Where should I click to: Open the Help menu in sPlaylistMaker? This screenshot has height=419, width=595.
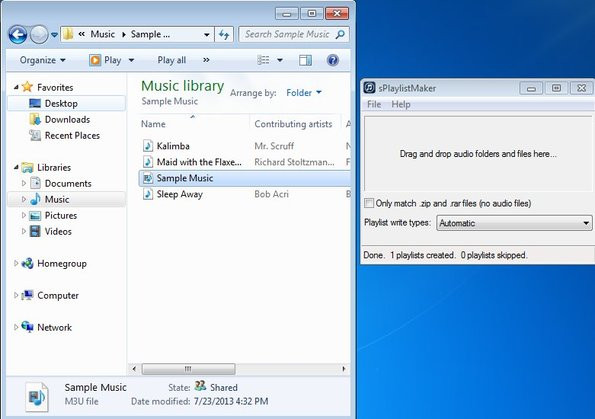401,104
